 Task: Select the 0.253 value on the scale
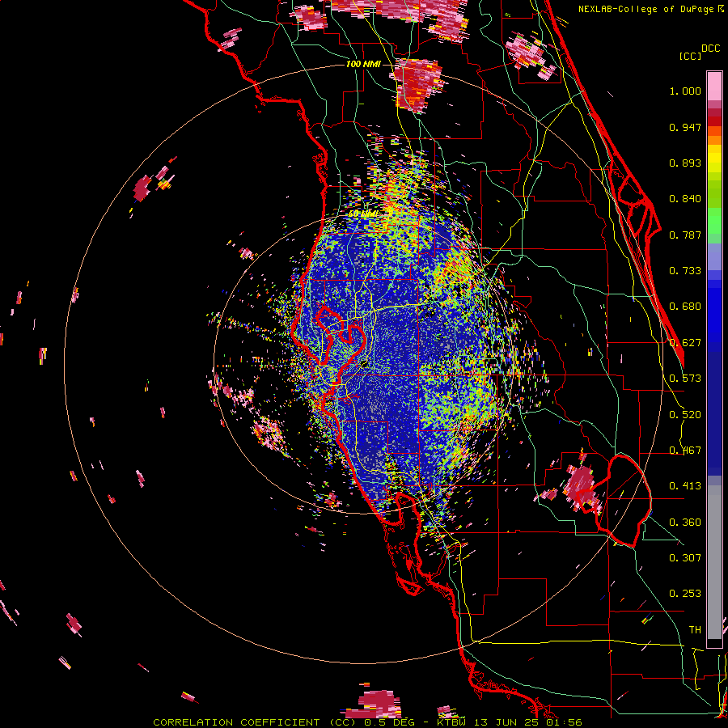pos(685,594)
